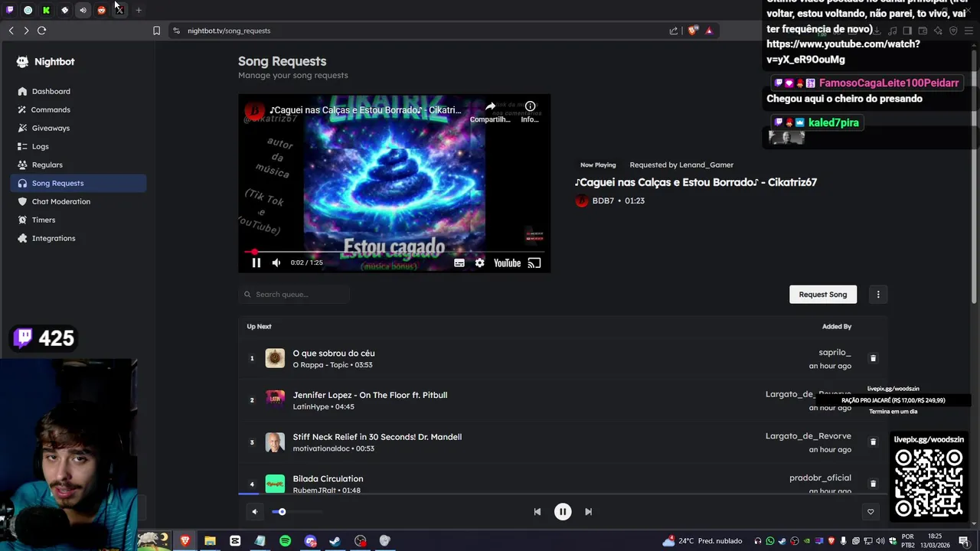The width and height of the screenshot is (980, 551).
Task: Open Windows notification center
Action: (x=964, y=541)
